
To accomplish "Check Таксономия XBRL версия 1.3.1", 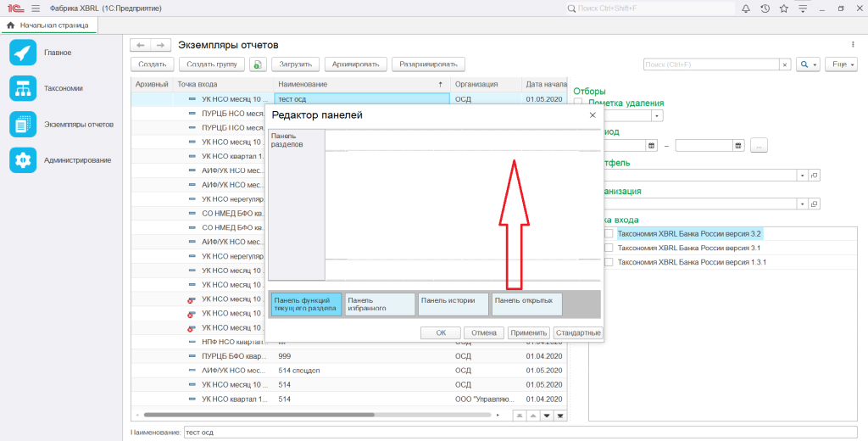I will pos(609,262).
